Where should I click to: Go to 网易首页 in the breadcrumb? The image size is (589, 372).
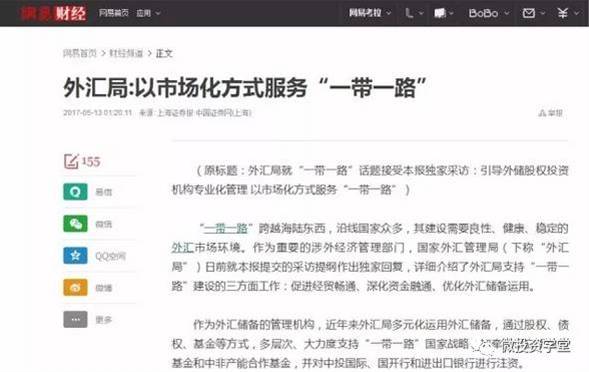point(80,53)
